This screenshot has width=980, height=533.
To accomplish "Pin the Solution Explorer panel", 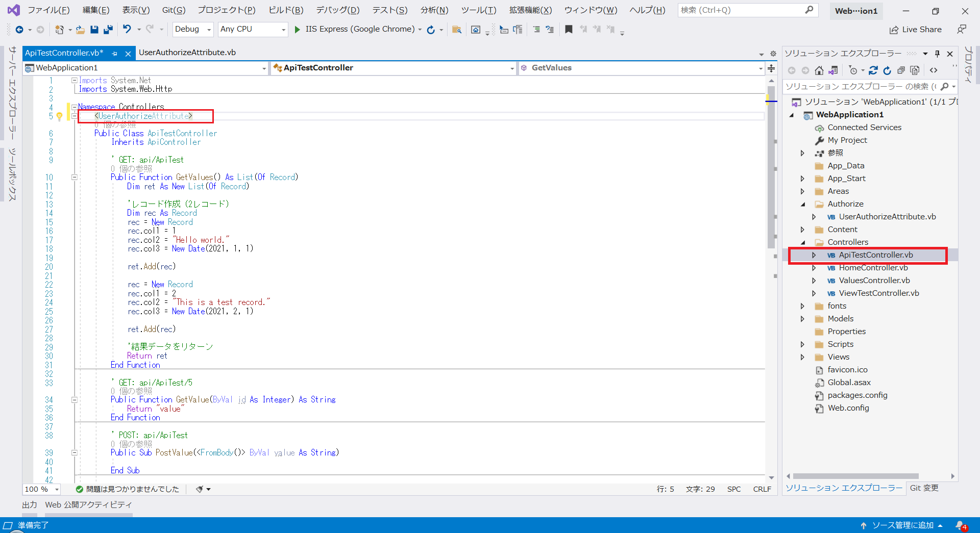I will coord(937,53).
